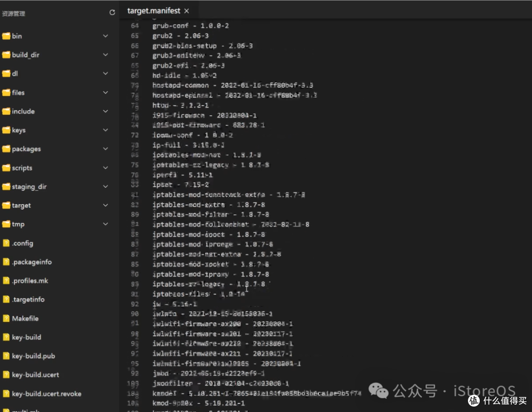Expand the include folder chevron
Image resolution: width=532 pixels, height=412 pixels.
105,111
